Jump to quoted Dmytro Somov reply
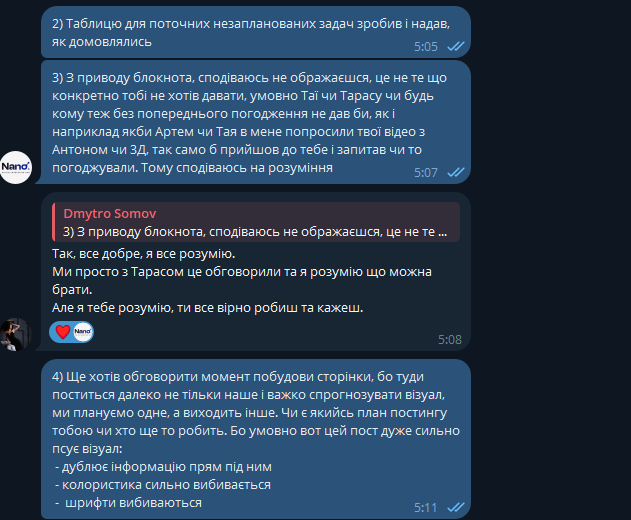631x520 pixels. click(256, 222)
